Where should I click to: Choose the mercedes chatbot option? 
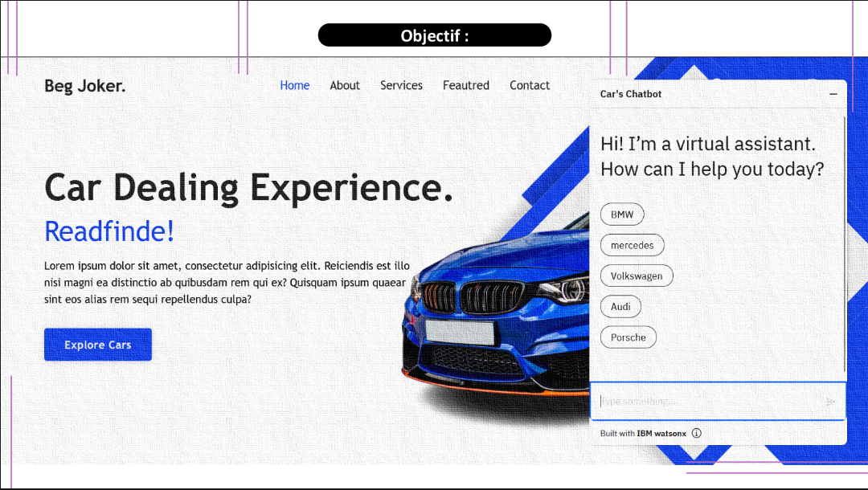(633, 245)
